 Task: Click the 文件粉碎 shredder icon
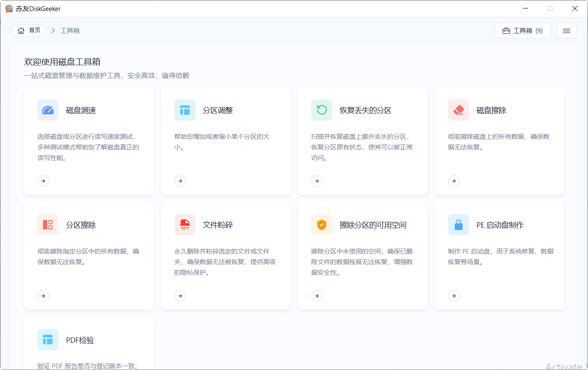pyautogui.click(x=185, y=225)
